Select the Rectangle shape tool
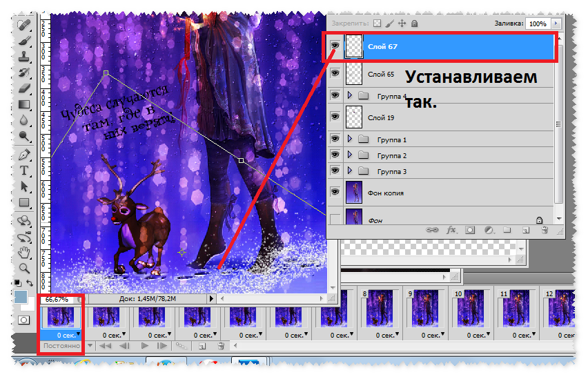The image size is (588, 377). click(24, 202)
